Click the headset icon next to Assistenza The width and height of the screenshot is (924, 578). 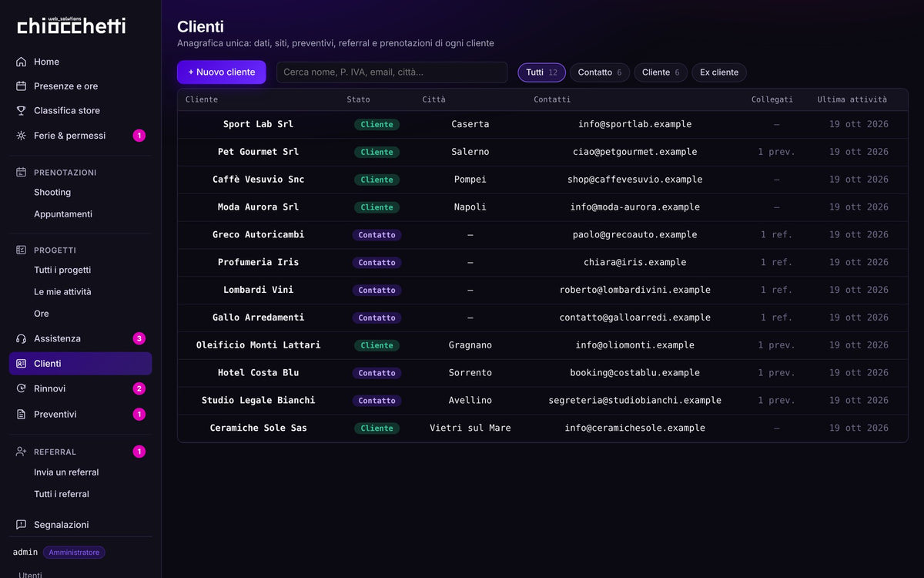tap(21, 338)
